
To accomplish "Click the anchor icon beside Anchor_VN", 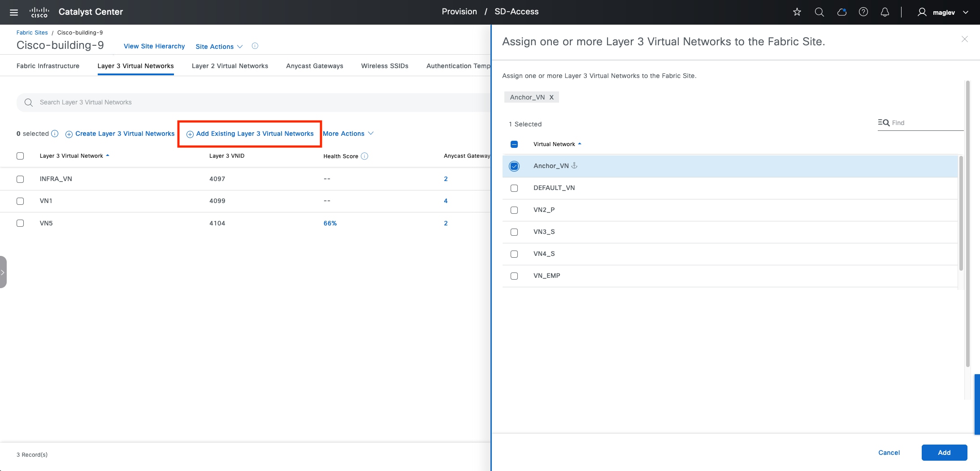I will 574,166.
